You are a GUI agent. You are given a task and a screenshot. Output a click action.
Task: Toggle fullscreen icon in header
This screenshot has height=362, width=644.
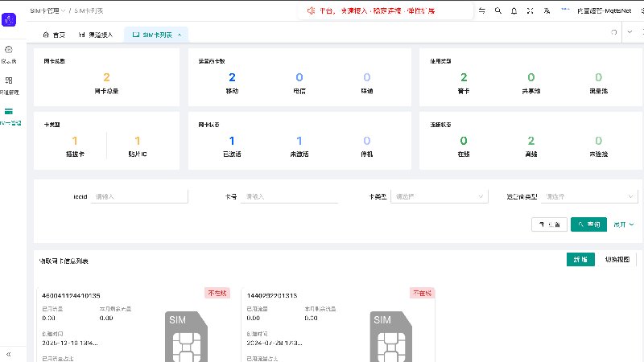[x=530, y=10]
